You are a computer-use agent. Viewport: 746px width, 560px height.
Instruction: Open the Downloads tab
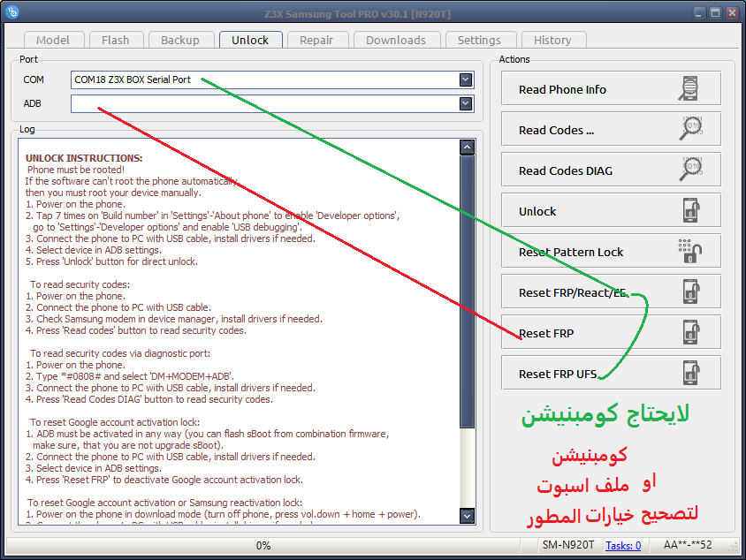[396, 40]
